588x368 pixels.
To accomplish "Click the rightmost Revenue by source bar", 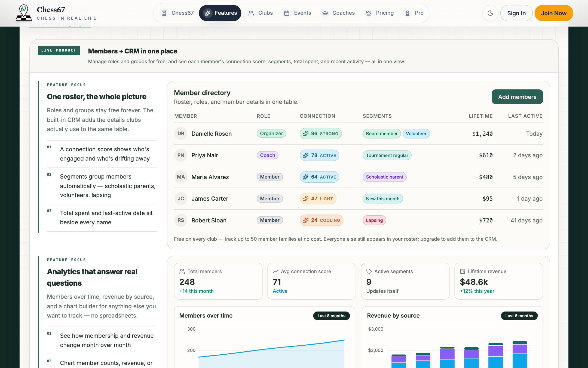I will pos(520,355).
